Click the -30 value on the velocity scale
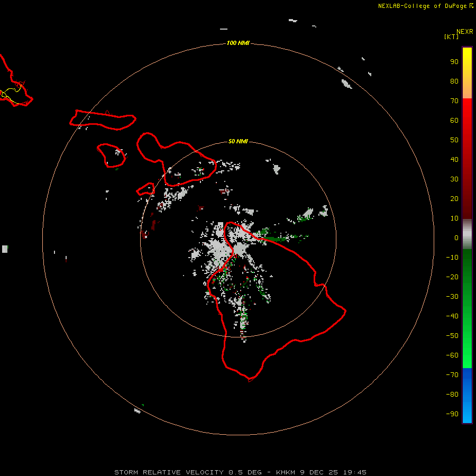476x476 pixels. coord(452,297)
